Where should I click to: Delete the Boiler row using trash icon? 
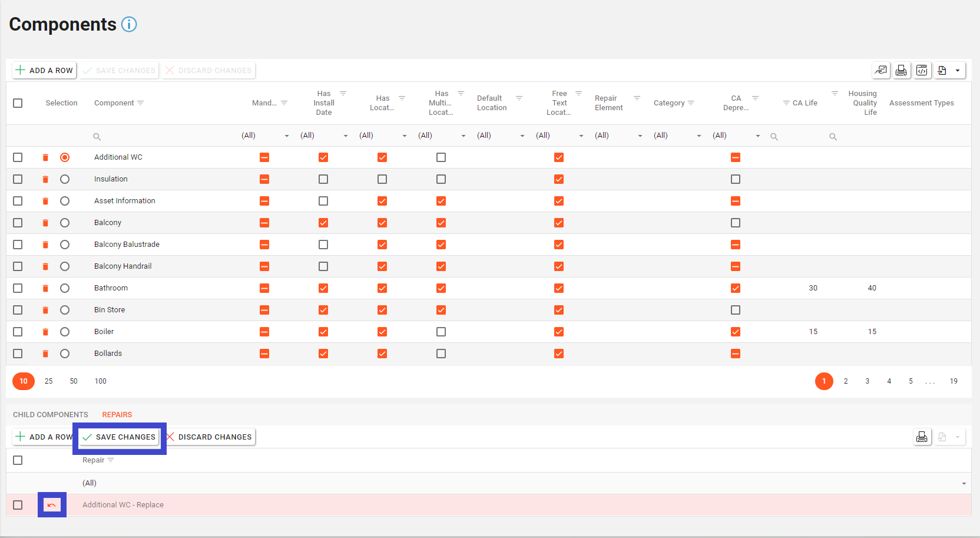pos(45,332)
